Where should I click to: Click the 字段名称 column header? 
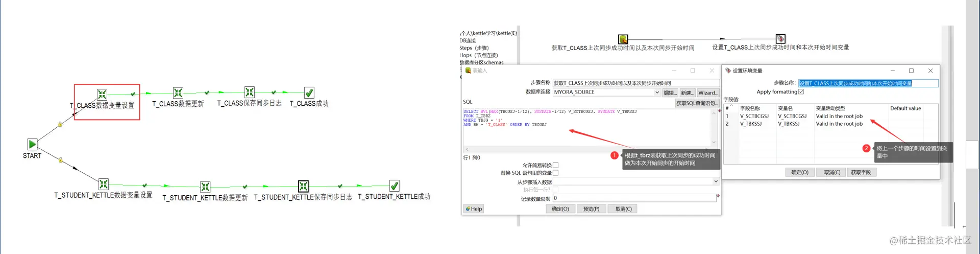coord(750,108)
